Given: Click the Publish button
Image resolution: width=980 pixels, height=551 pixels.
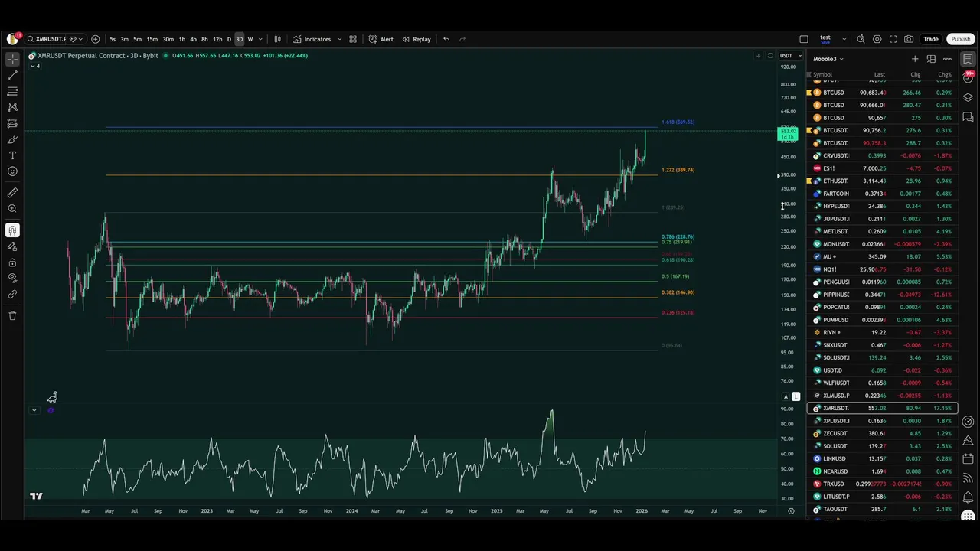Looking at the screenshot, I should click(961, 39).
